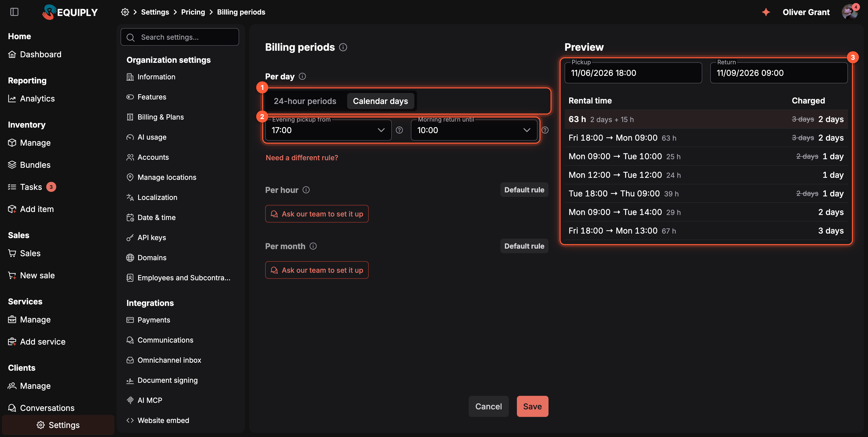Select the Mon 12:00 → Tue 12:00 preview row
868x437 pixels.
point(706,175)
